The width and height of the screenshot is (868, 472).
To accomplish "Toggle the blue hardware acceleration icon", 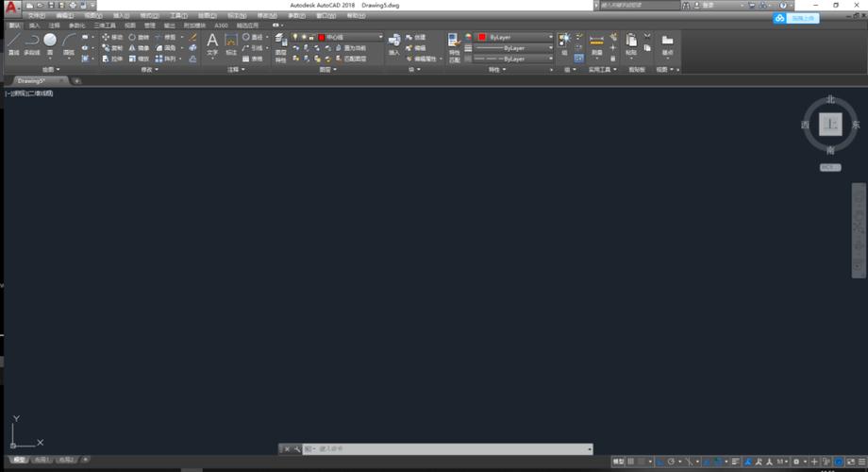I will click(x=839, y=462).
